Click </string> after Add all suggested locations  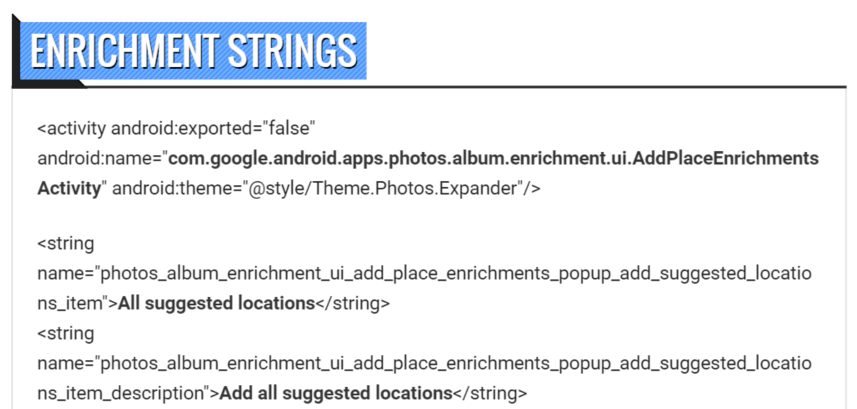(489, 390)
